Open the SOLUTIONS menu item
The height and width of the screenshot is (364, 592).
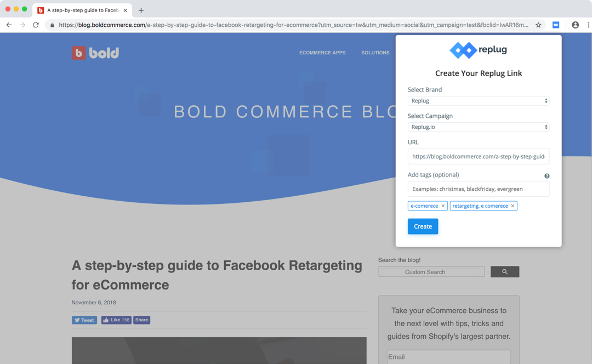click(x=375, y=53)
